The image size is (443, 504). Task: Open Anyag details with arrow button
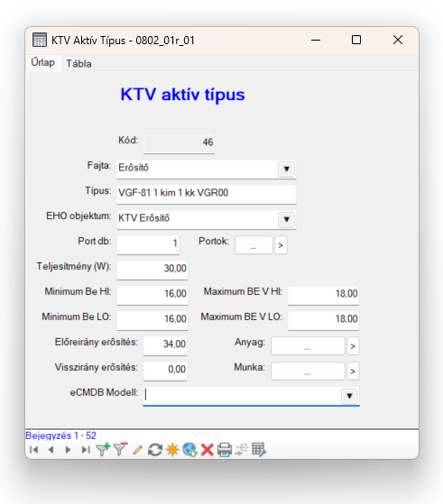click(x=353, y=346)
